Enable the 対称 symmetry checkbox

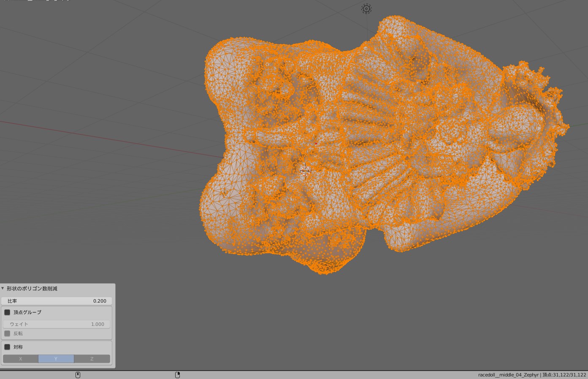point(7,347)
